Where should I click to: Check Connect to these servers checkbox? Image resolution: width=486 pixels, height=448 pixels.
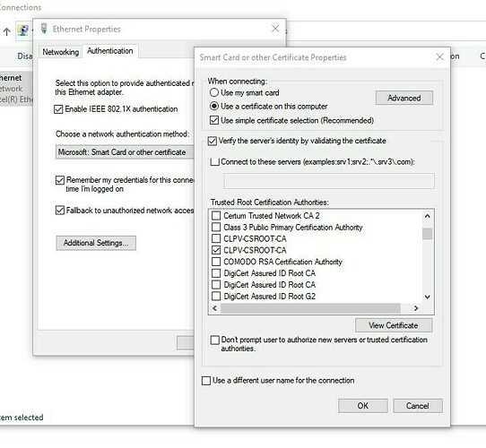(x=214, y=161)
